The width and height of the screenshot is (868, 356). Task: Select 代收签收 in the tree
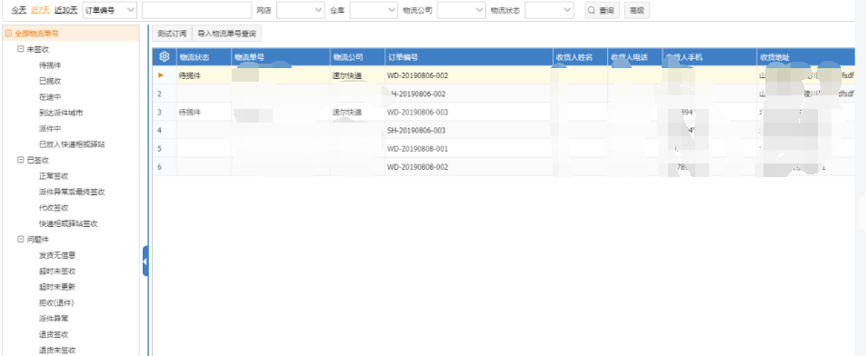54,208
